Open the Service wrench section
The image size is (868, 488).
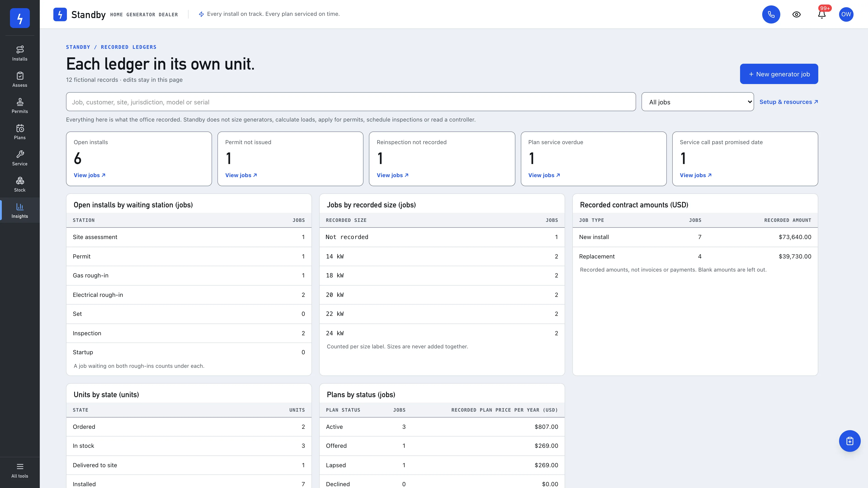[x=19, y=158]
